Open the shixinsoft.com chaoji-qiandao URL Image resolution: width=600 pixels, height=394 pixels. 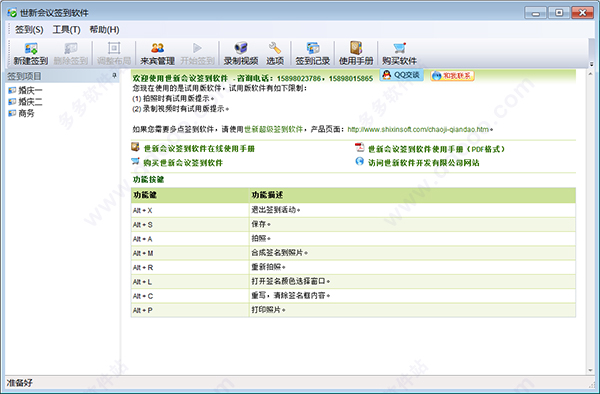(418, 129)
